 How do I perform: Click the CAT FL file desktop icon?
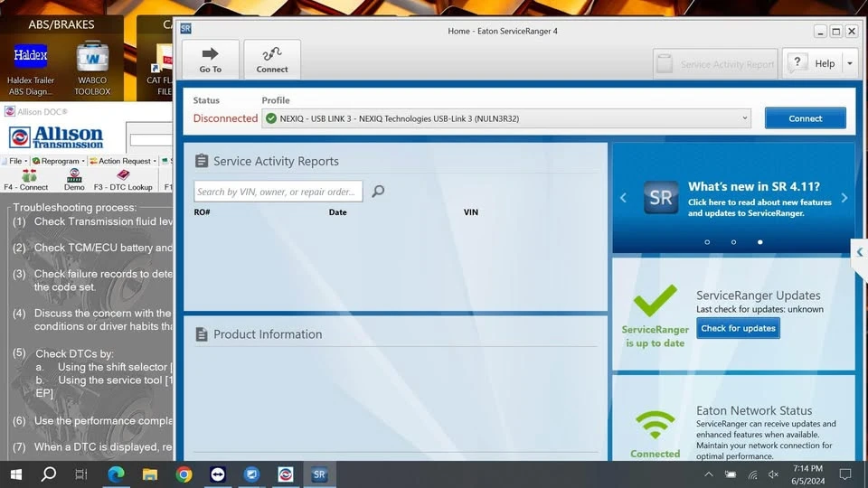tap(160, 70)
